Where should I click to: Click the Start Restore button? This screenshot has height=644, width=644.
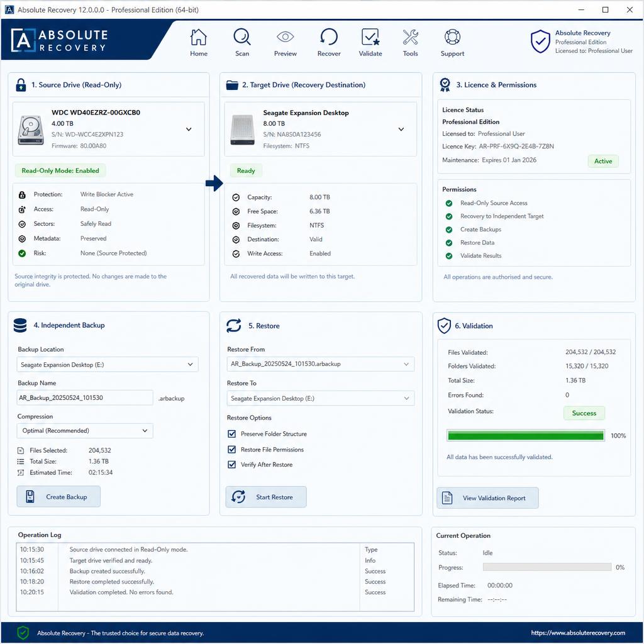click(266, 497)
